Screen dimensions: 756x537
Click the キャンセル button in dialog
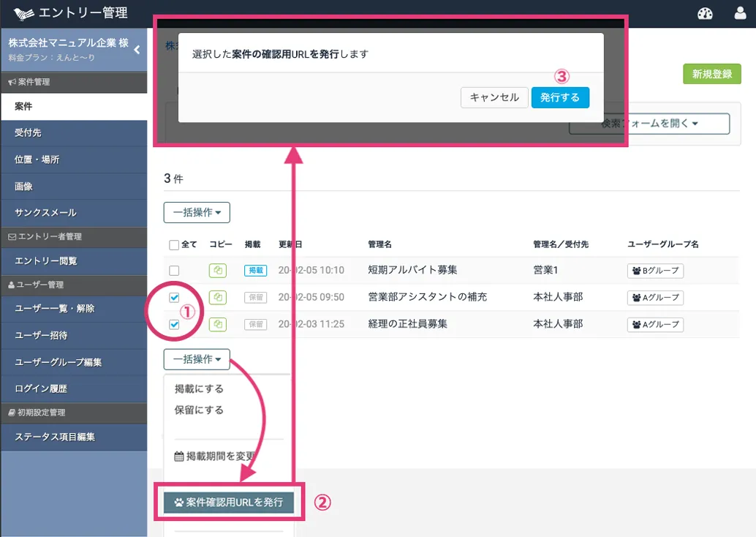pyautogui.click(x=494, y=97)
